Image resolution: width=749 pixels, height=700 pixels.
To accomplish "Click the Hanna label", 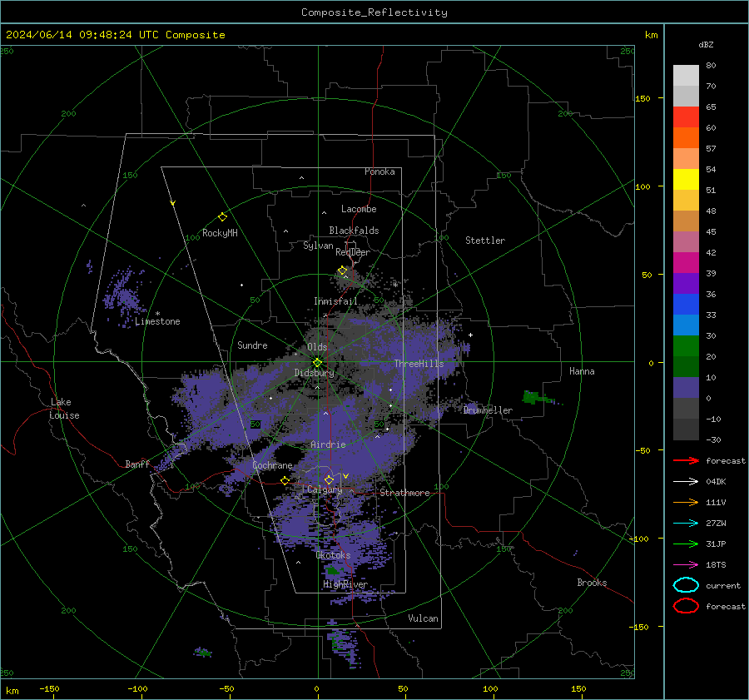I will pyautogui.click(x=582, y=372).
